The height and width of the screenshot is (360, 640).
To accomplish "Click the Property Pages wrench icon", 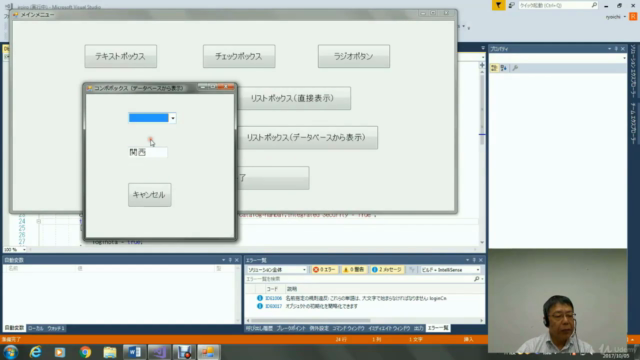I will (515, 68).
